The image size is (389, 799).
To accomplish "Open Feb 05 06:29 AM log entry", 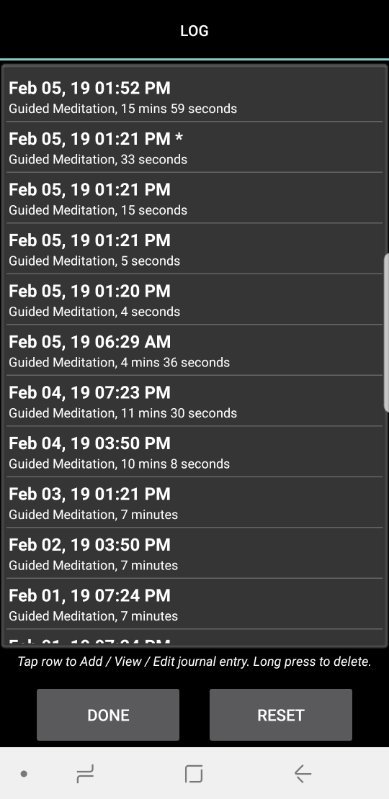I will [x=194, y=351].
